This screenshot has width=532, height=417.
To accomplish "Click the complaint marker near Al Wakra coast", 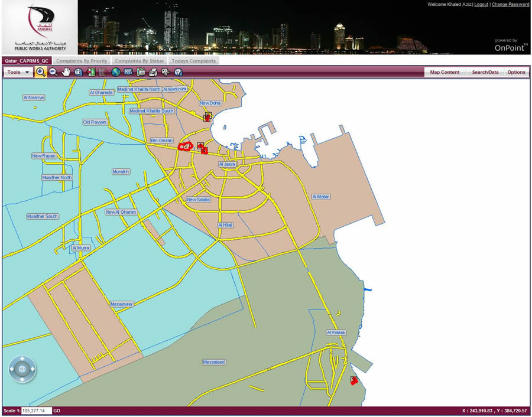I will point(354,380).
